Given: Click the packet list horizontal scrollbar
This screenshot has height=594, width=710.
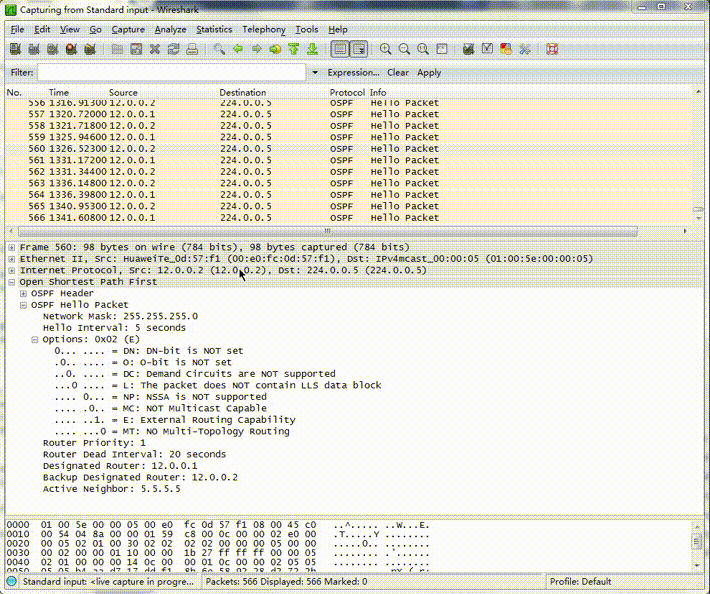Looking at the screenshot, I should pos(327,231).
